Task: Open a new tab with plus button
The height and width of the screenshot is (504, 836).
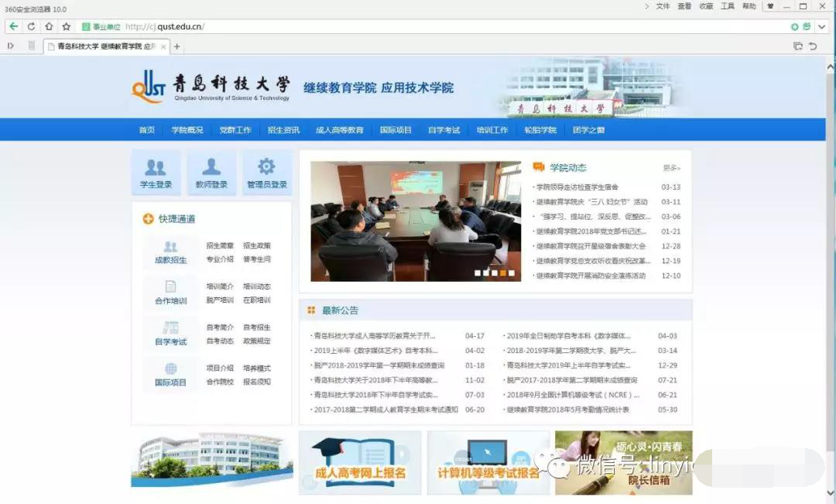Action: [177, 46]
